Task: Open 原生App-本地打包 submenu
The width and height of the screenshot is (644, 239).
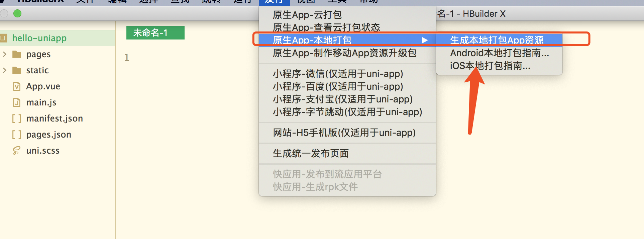Action: 347,40
